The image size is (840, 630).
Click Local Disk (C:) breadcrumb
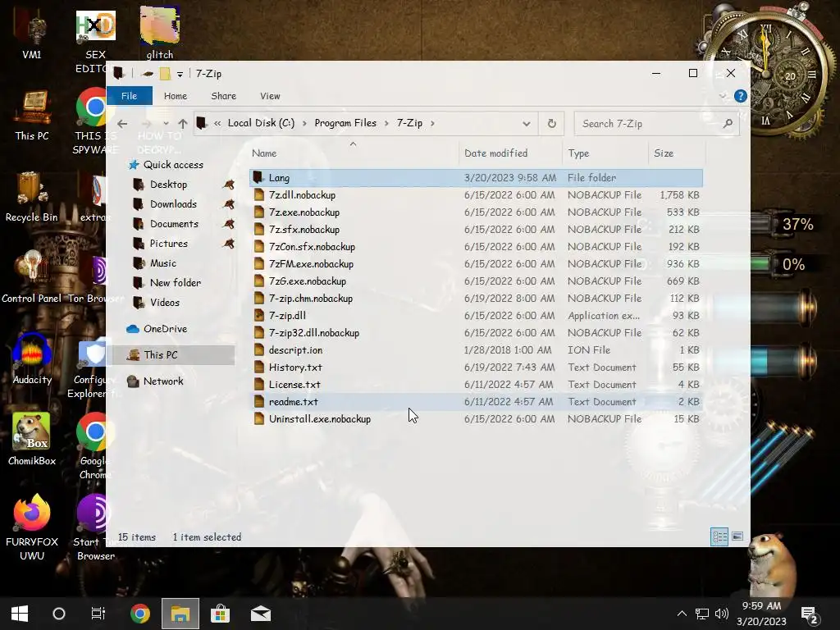[261, 123]
